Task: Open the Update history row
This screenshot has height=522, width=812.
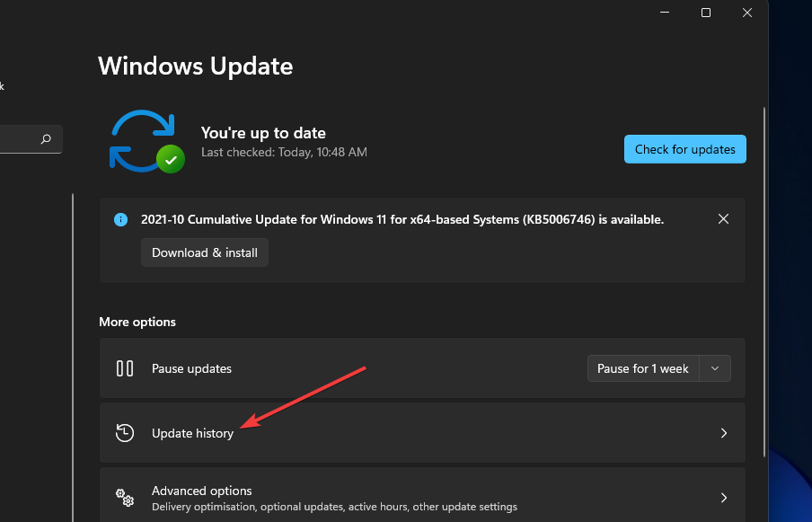Action: pyautogui.click(x=422, y=433)
